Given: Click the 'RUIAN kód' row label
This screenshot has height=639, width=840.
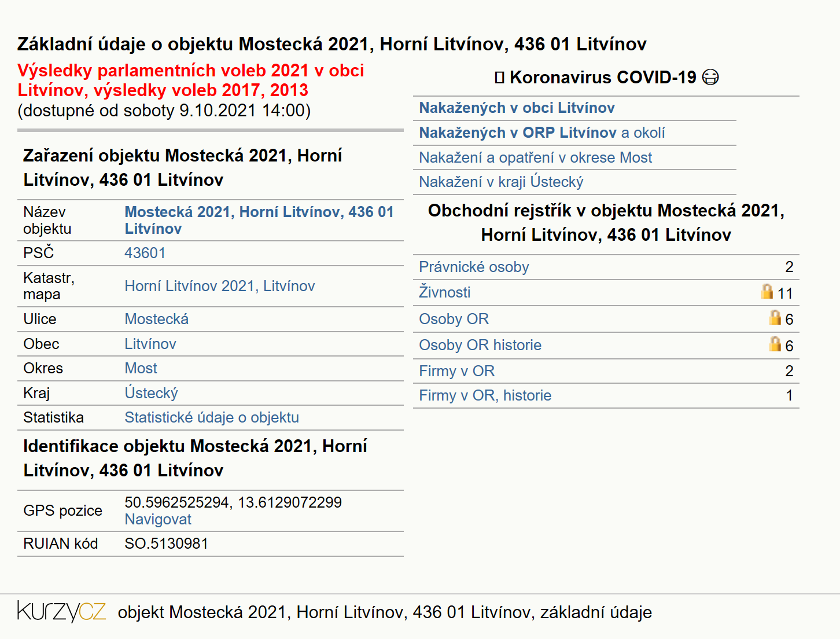Looking at the screenshot, I should pos(61,543).
